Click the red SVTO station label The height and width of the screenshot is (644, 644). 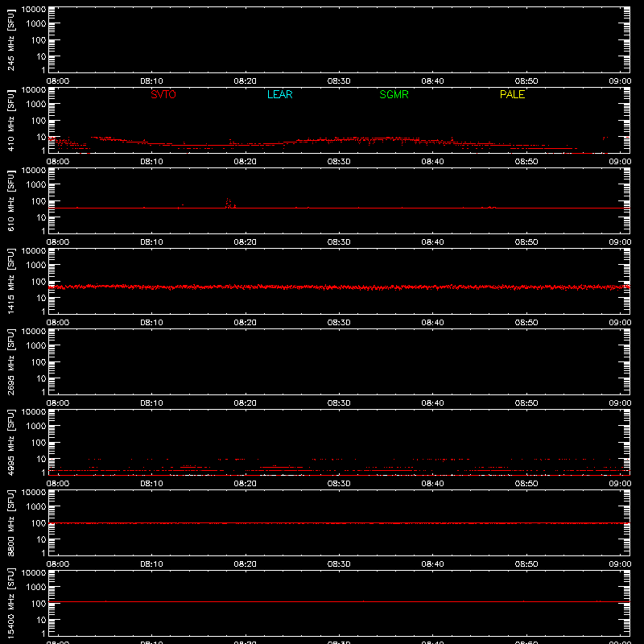[163, 94]
